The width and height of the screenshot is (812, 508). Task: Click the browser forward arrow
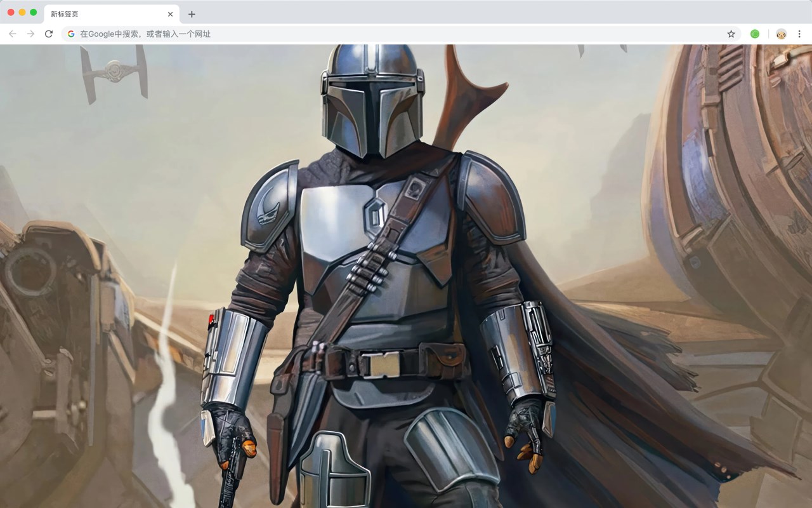point(30,34)
